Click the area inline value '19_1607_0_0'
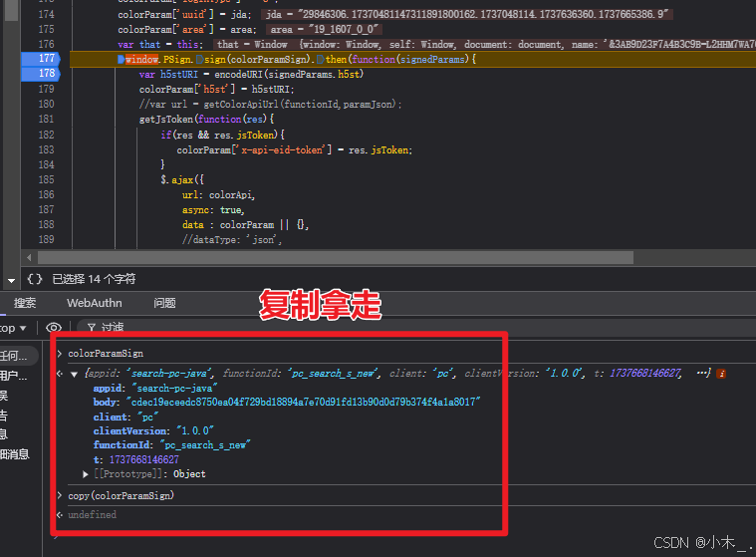 pyautogui.click(x=343, y=30)
